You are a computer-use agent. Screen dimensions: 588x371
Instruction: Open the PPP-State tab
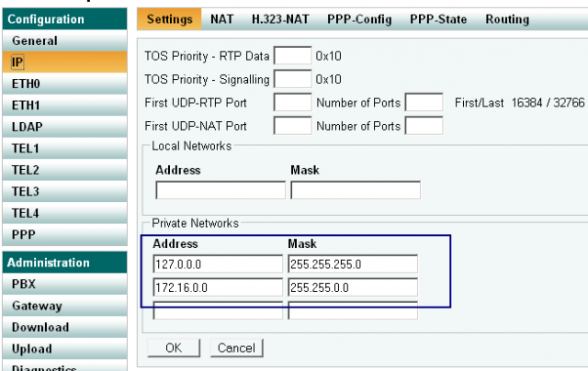pyautogui.click(x=438, y=19)
